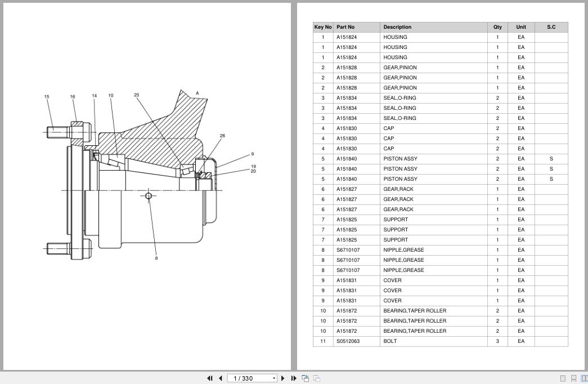This screenshot has width=588, height=384.
Task: Click callout 19 in the diagram
Action: click(x=254, y=166)
